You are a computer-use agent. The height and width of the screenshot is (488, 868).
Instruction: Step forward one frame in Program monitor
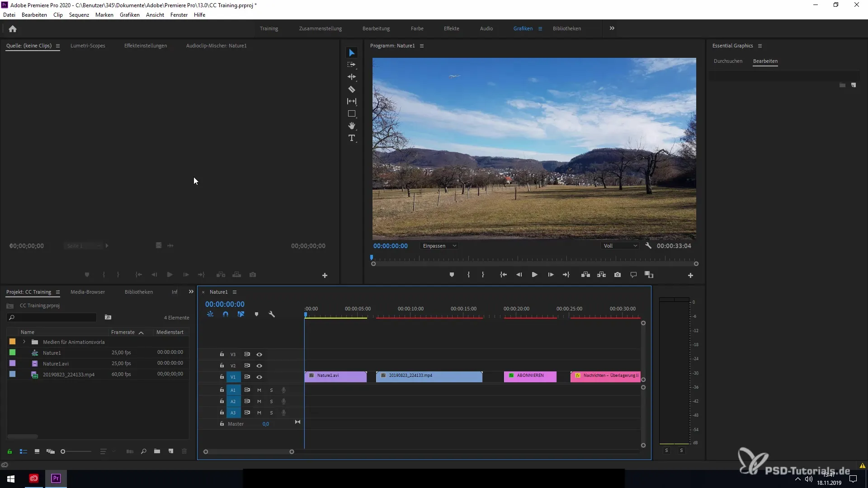click(x=551, y=275)
